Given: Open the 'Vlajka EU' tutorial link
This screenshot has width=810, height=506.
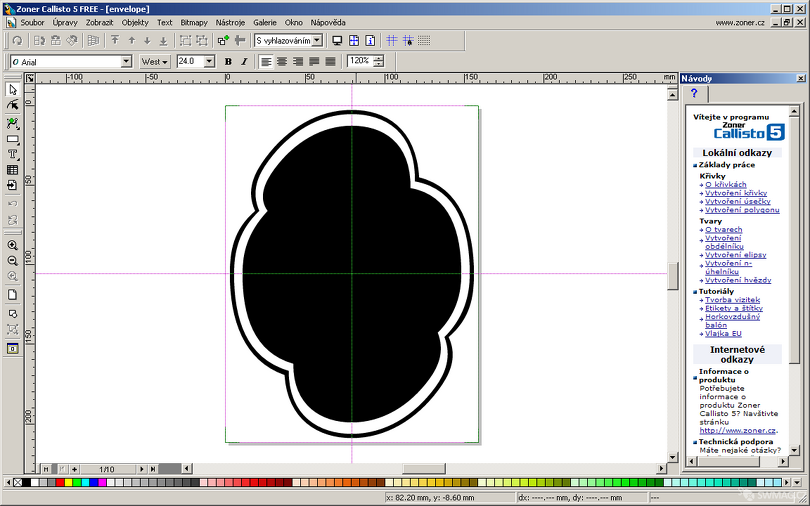Looking at the screenshot, I should point(723,334).
